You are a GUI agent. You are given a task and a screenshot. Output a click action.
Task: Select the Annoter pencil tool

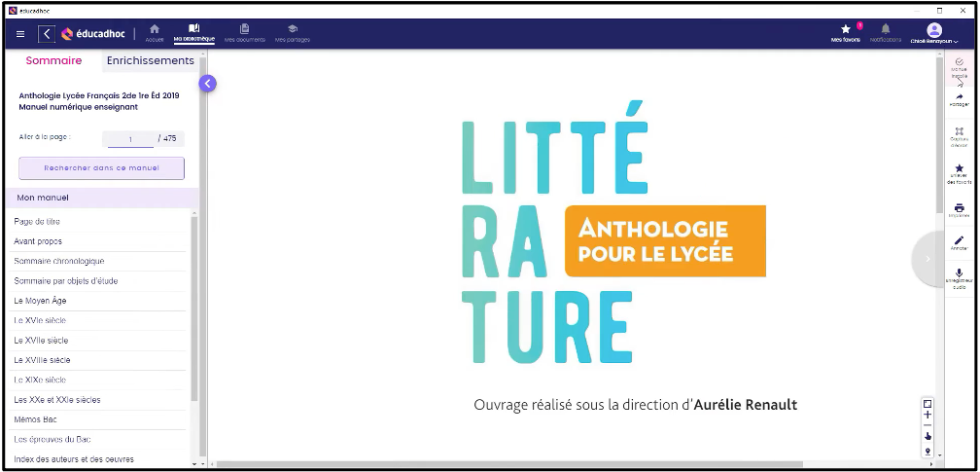point(959,242)
